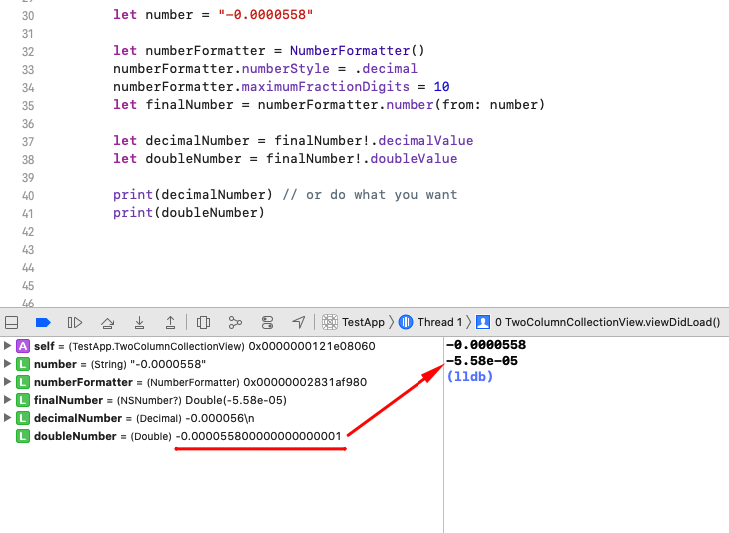Image resolution: width=729 pixels, height=533 pixels.
Task: Click the (lldb) console prompt
Action: tap(470, 376)
